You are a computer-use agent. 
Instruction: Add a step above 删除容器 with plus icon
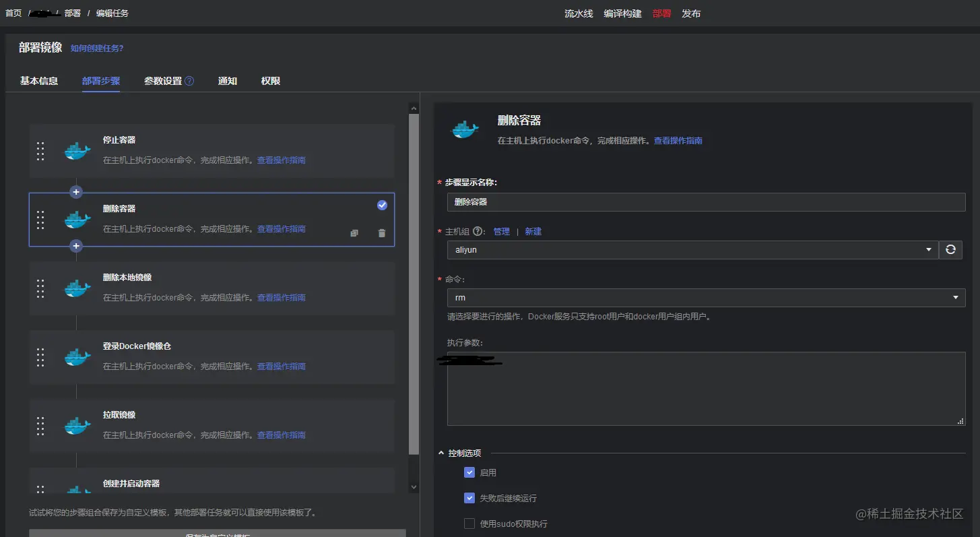76,192
